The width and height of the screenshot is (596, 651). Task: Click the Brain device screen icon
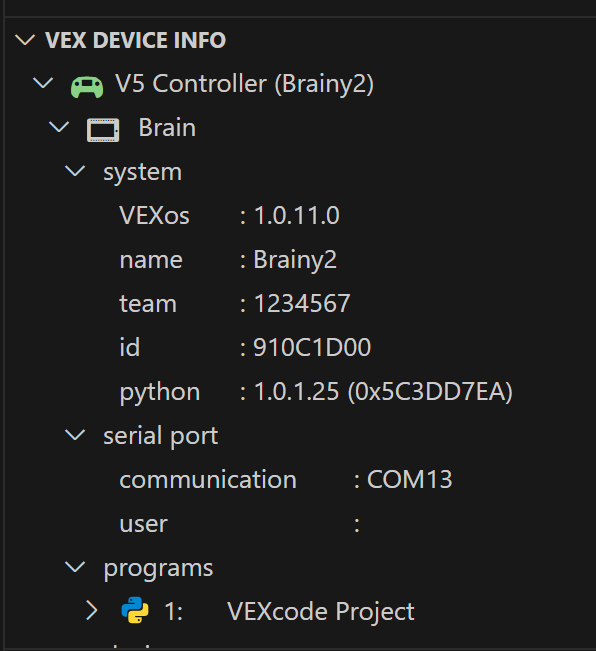pyautogui.click(x=103, y=130)
